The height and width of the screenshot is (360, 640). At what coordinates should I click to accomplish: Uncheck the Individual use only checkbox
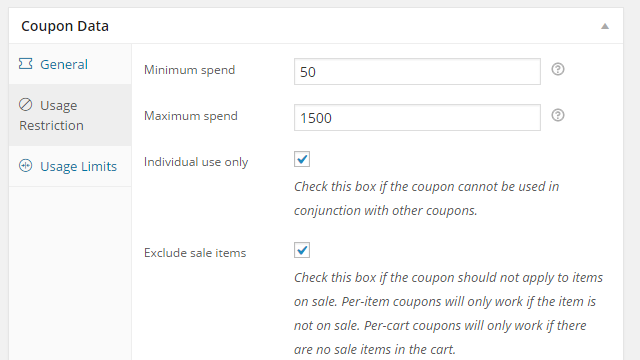point(302,159)
